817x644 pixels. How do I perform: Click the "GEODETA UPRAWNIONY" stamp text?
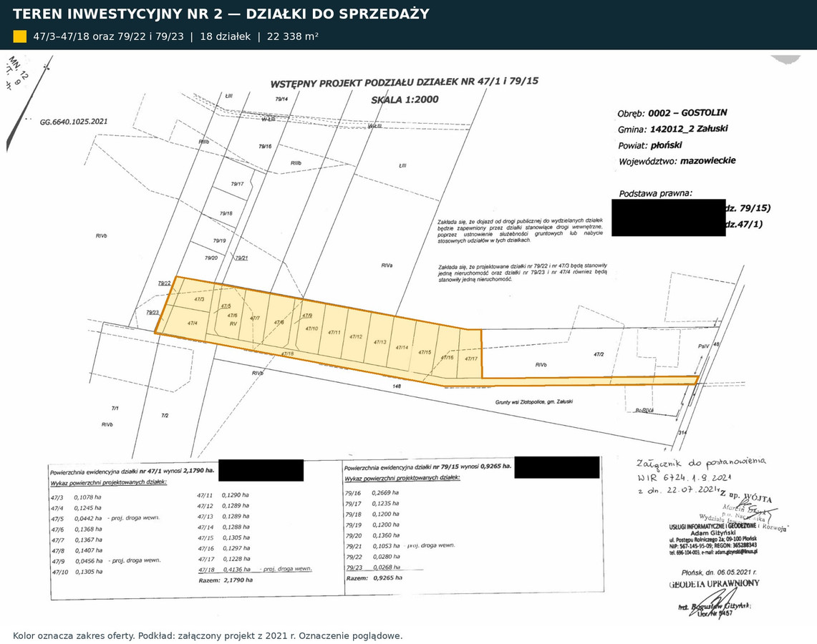(714, 584)
